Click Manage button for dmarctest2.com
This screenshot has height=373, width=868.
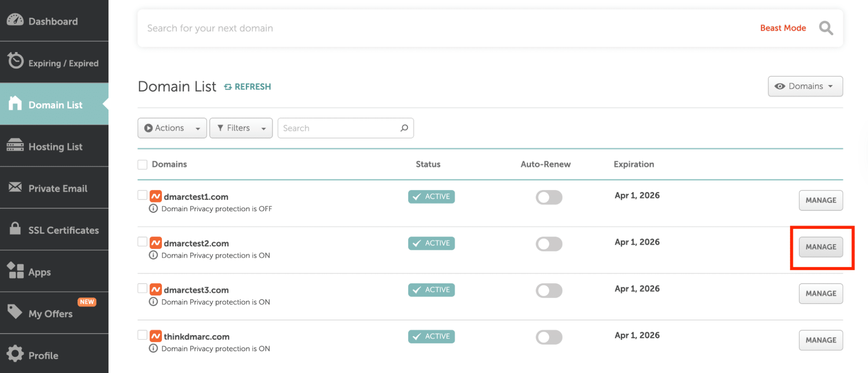point(820,247)
